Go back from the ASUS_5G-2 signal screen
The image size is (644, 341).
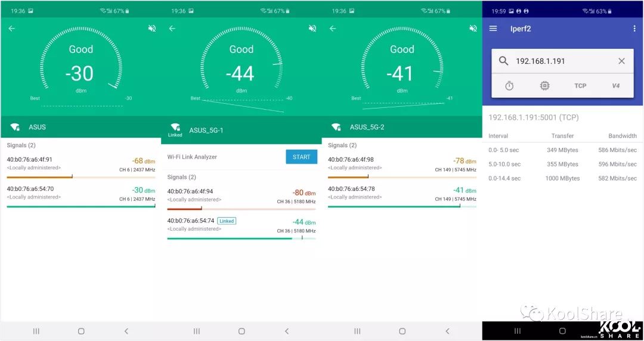[333, 29]
